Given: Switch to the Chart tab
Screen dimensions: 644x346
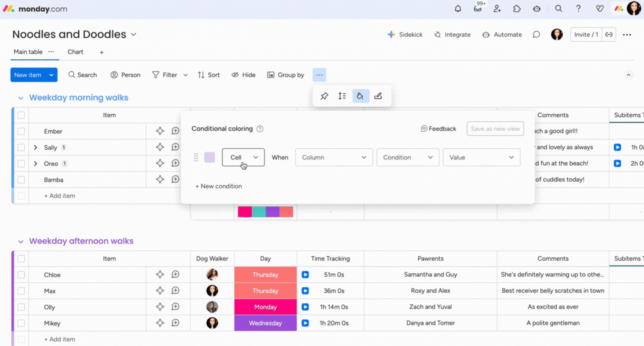Looking at the screenshot, I should pos(75,52).
